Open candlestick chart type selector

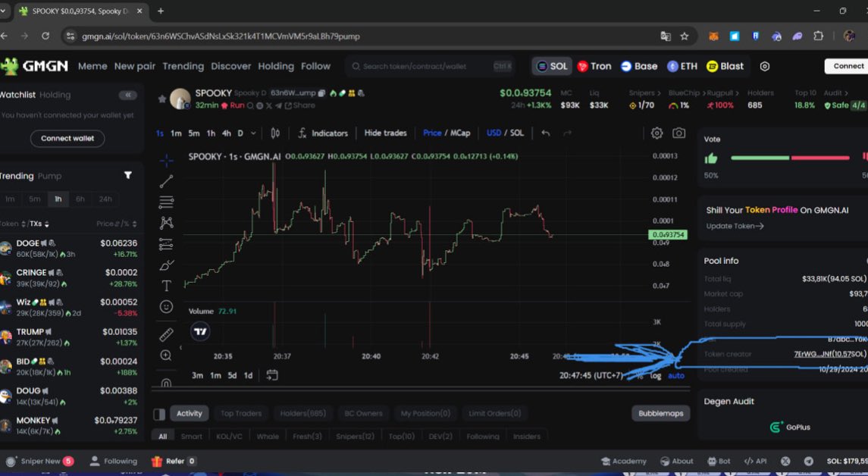tap(275, 133)
